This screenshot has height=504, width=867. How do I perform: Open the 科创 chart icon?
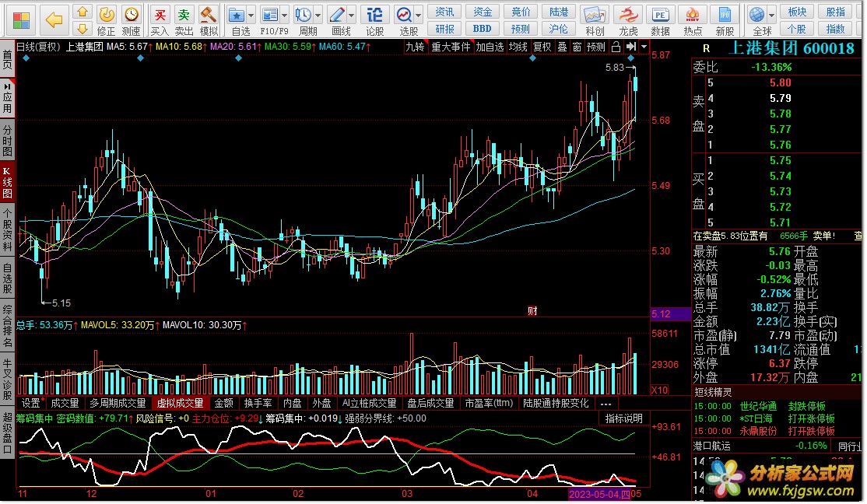[595, 15]
